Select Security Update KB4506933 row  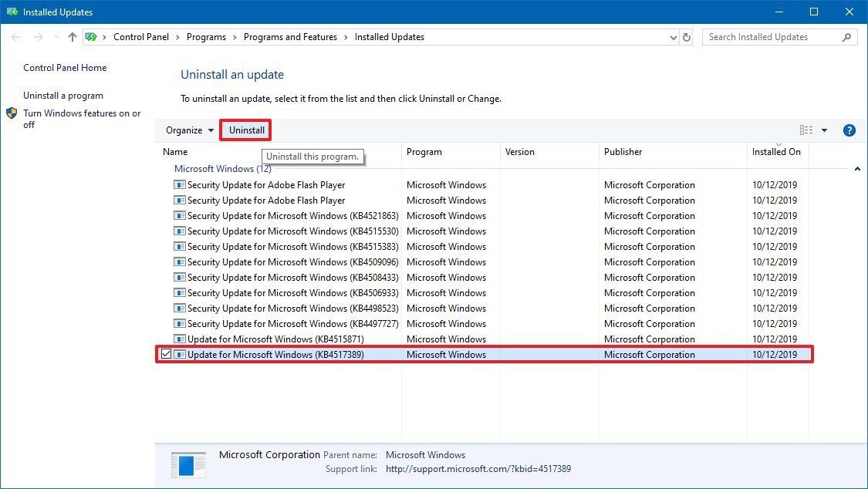pyautogui.click(x=485, y=293)
